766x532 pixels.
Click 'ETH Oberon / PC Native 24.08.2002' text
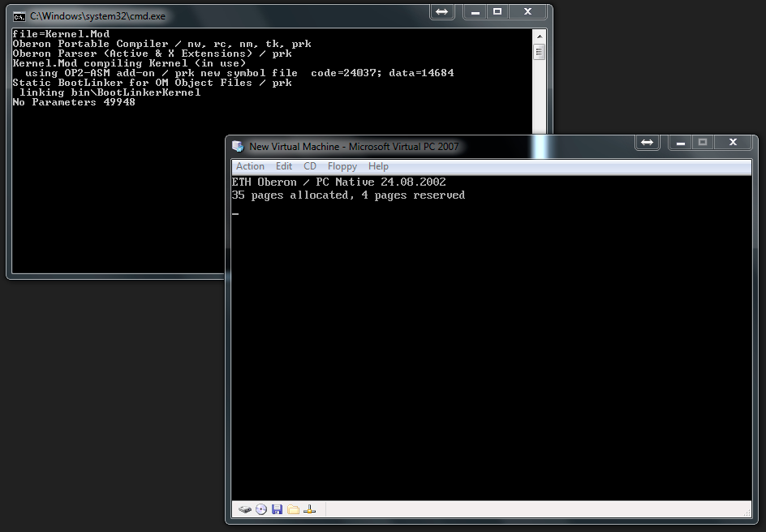[338, 182]
